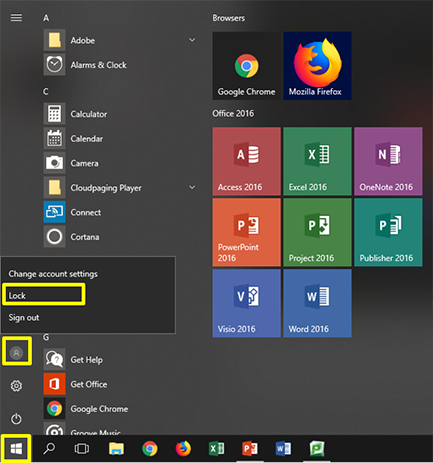Launch Get Office app
This screenshot has height=463, width=433.
[120, 384]
